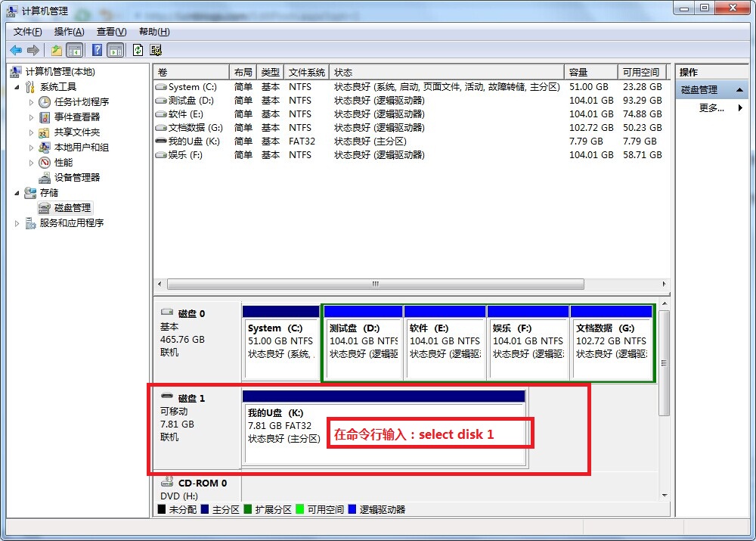756x541 pixels.
Task: Click the Settings checklist icon after Refresh
Action: pyautogui.click(x=156, y=50)
